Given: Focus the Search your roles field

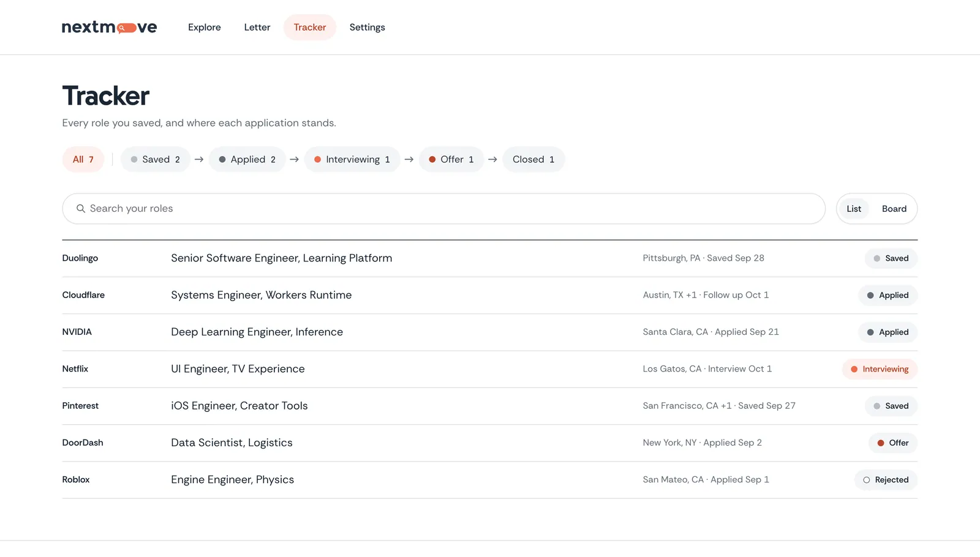Looking at the screenshot, I should coord(444,209).
